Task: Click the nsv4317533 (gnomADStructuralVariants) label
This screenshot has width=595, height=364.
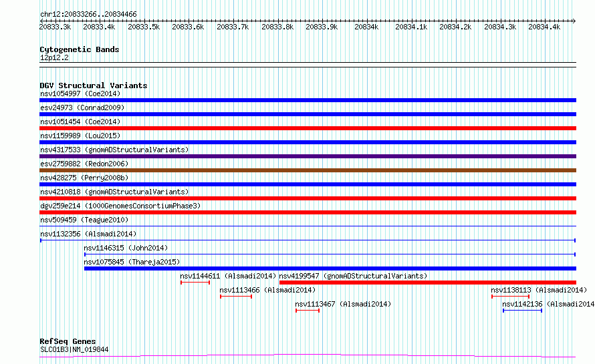Action: tap(114, 150)
